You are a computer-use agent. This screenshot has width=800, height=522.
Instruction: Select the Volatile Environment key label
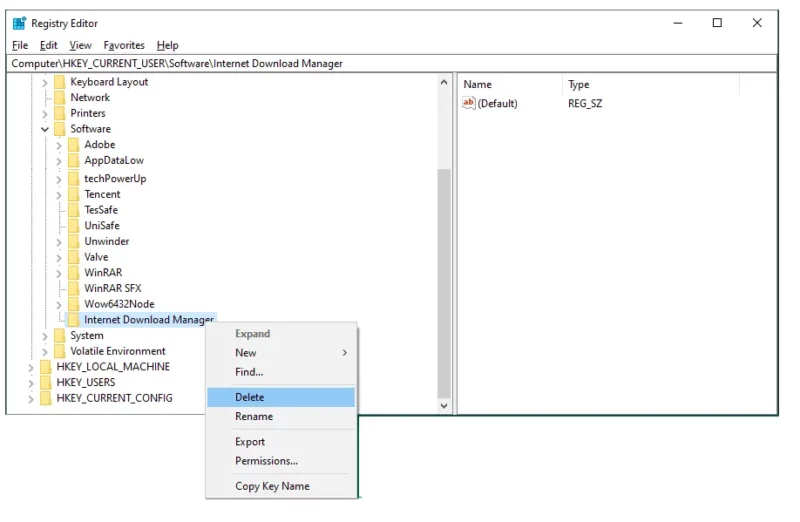pyautogui.click(x=118, y=352)
